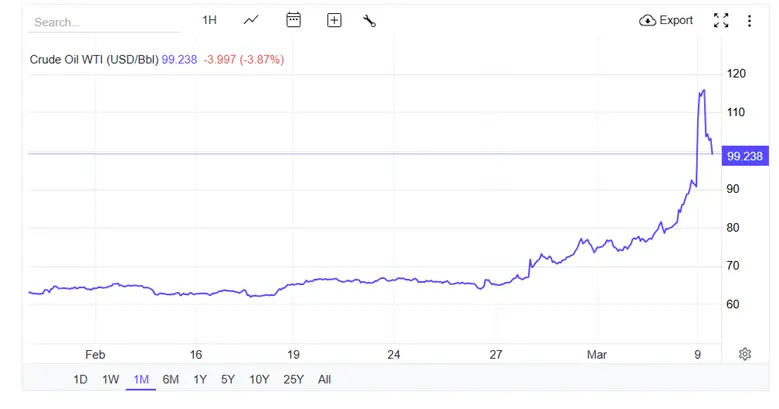Image resolution: width=779 pixels, height=409 pixels.
Task: Open the calendar date range icon
Action: coord(293,20)
